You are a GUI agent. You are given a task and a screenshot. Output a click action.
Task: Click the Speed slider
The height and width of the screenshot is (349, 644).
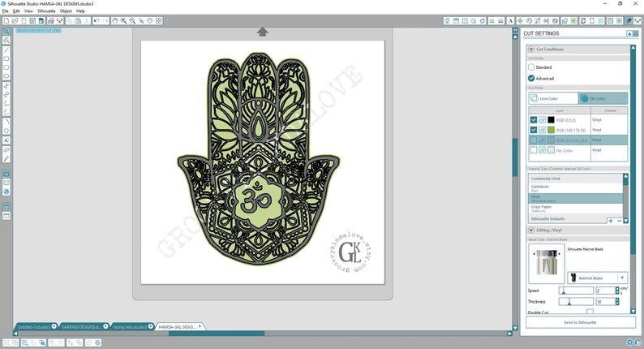(576, 291)
